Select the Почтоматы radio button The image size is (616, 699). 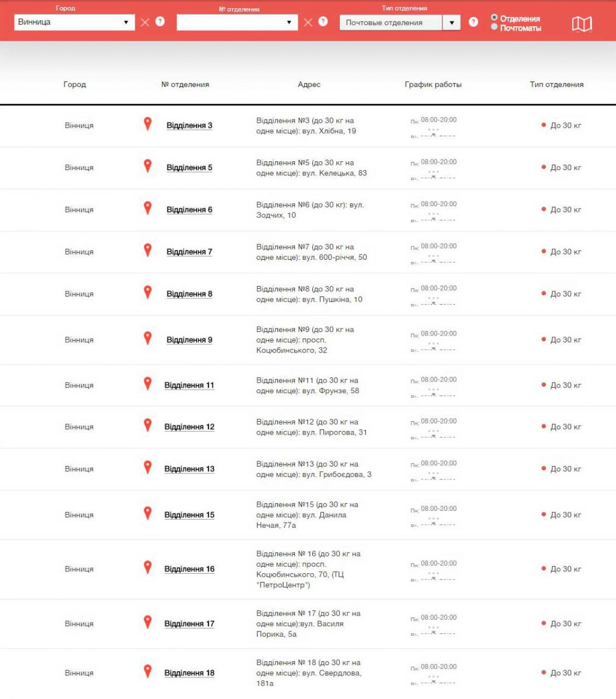pos(494,27)
